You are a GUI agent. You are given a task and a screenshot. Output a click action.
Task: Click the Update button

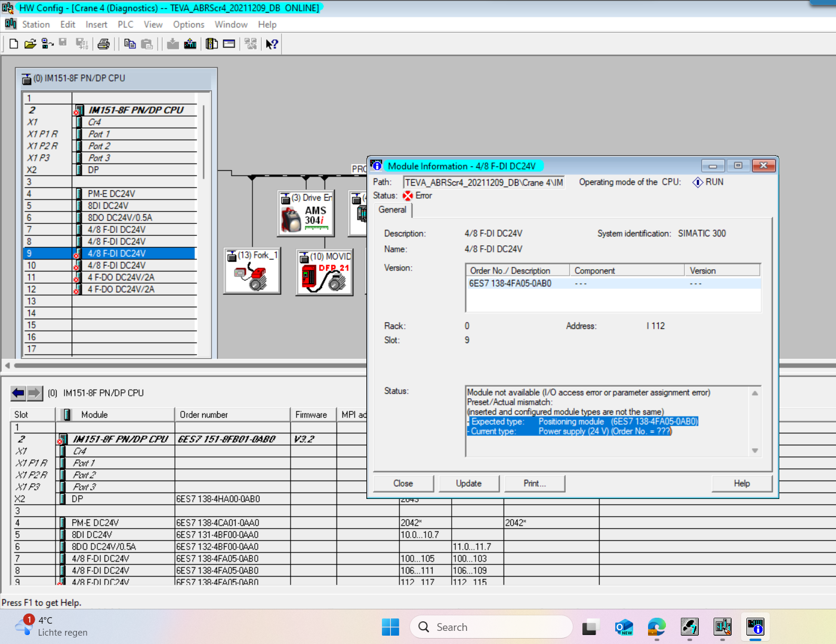tap(468, 483)
